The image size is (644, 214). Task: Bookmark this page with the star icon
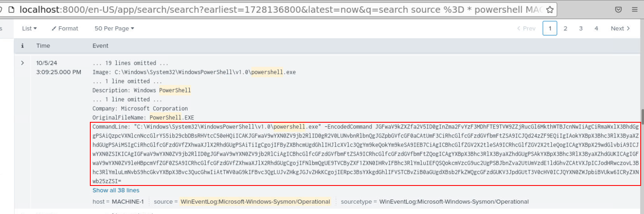click(550, 10)
